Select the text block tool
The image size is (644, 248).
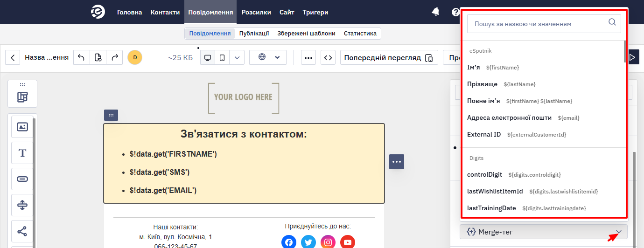click(22, 153)
